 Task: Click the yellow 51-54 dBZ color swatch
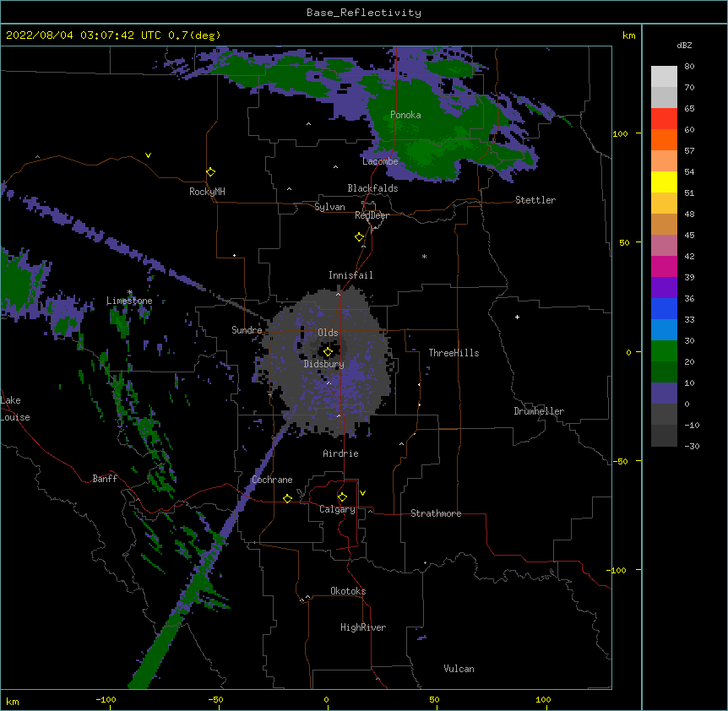tap(664, 182)
